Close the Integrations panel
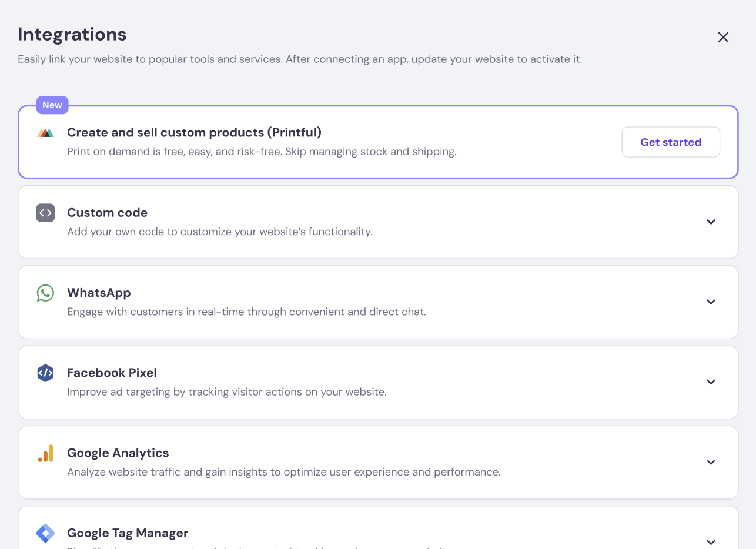This screenshot has width=756, height=549. [723, 38]
